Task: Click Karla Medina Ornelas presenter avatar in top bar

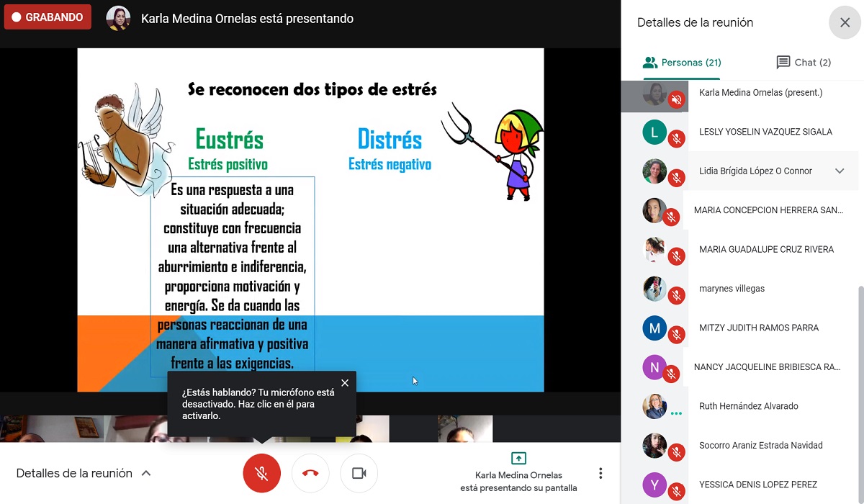Action: tap(118, 18)
